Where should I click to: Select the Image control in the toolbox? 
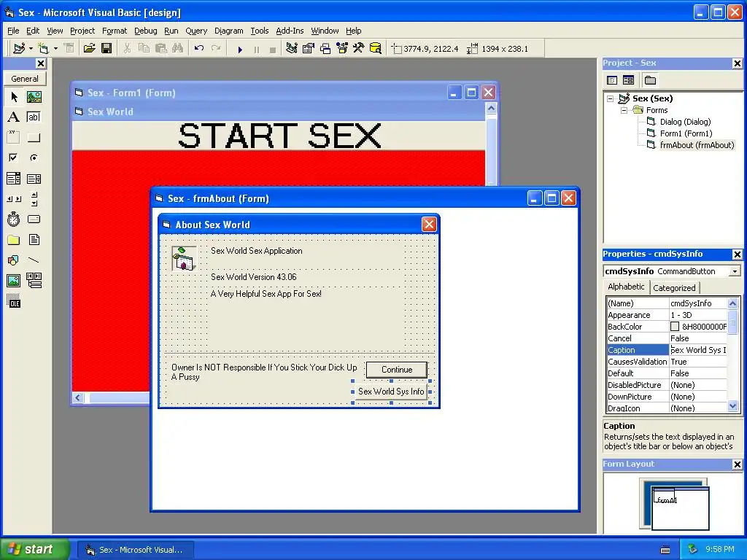14,281
